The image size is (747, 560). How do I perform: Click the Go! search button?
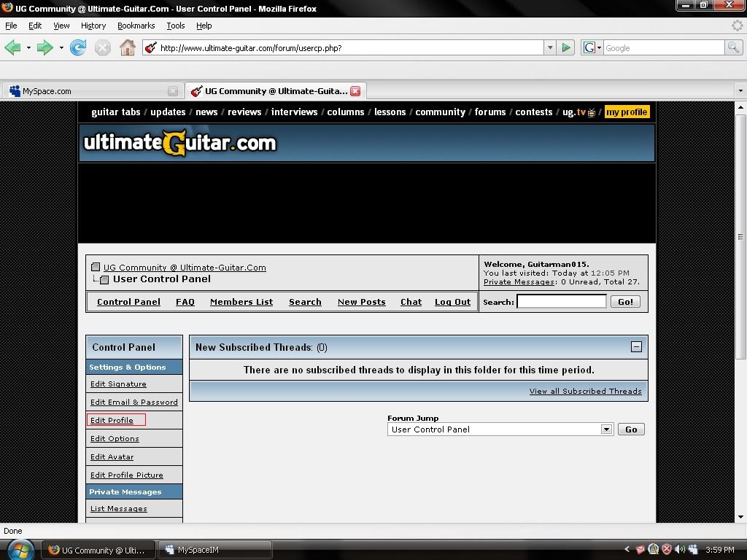pyautogui.click(x=625, y=301)
